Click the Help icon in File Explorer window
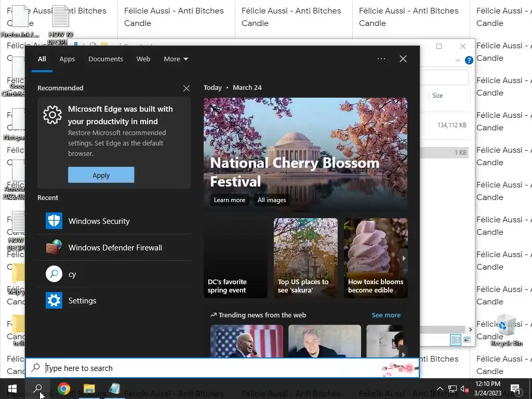The image size is (532, 399). (x=469, y=60)
